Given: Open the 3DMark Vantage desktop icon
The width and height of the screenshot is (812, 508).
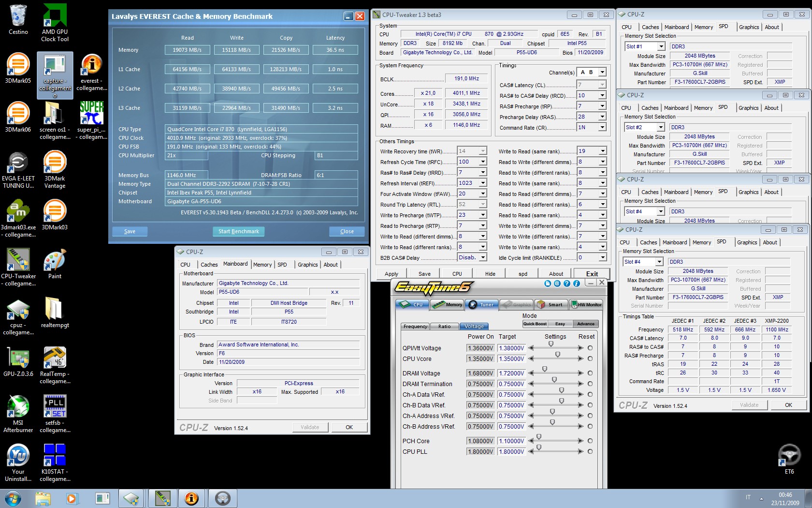Looking at the screenshot, I should click(x=55, y=170).
